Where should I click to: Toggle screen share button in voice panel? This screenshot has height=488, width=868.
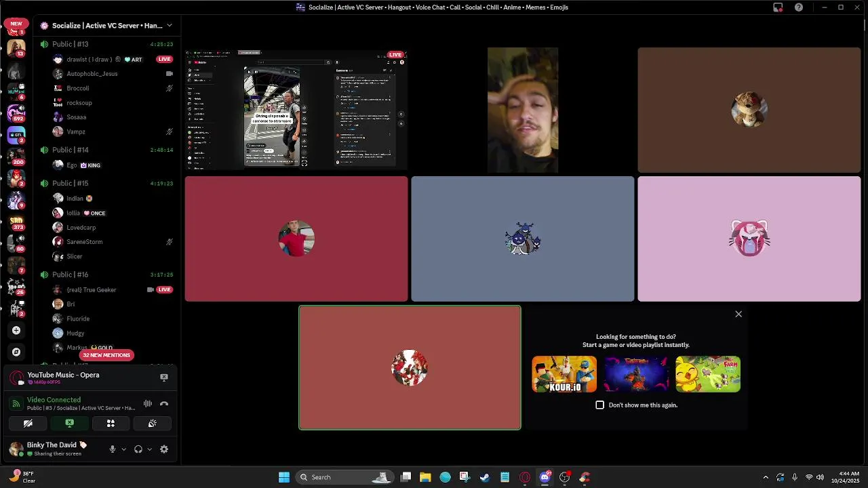click(x=69, y=424)
